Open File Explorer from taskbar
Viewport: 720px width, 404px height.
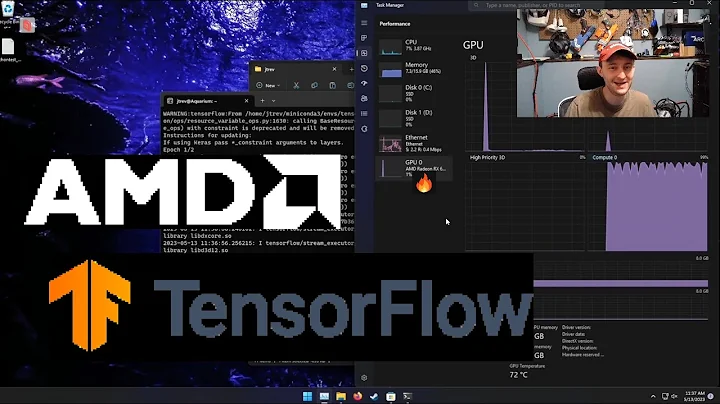point(341,396)
